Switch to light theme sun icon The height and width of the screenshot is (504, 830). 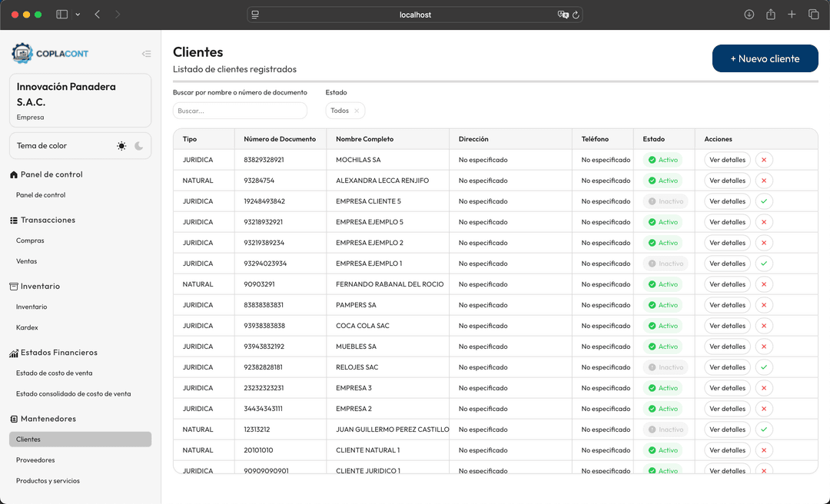pyautogui.click(x=121, y=146)
